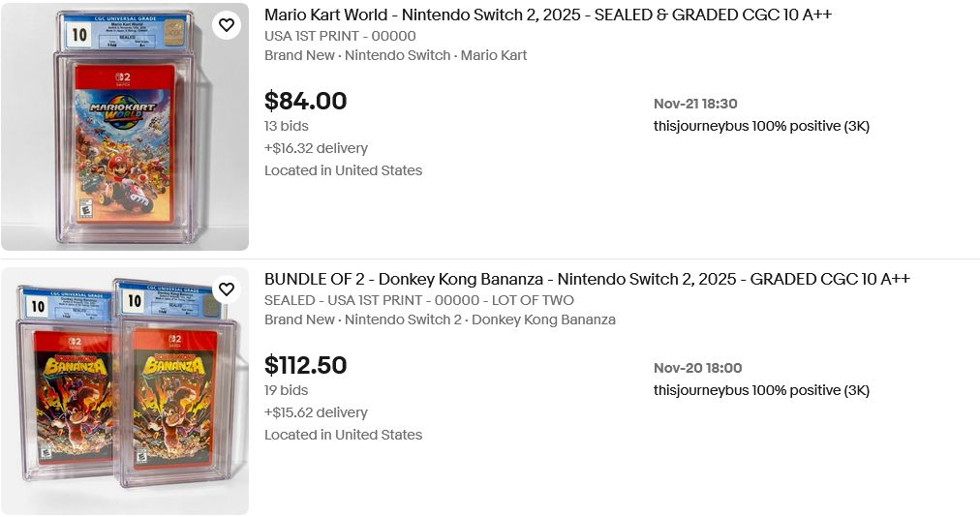Click Brand New · Nintendo Switch · Mario Kart line
980x517 pixels.
coord(395,55)
